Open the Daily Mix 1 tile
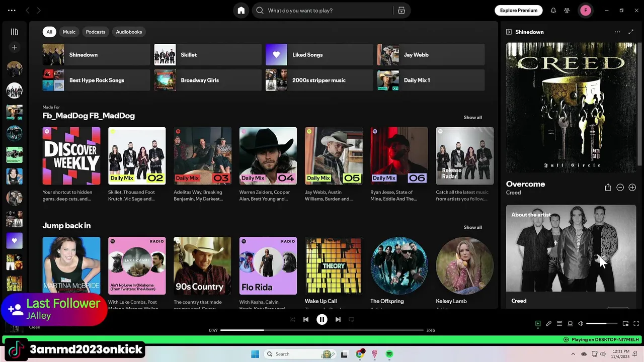 coord(431,80)
